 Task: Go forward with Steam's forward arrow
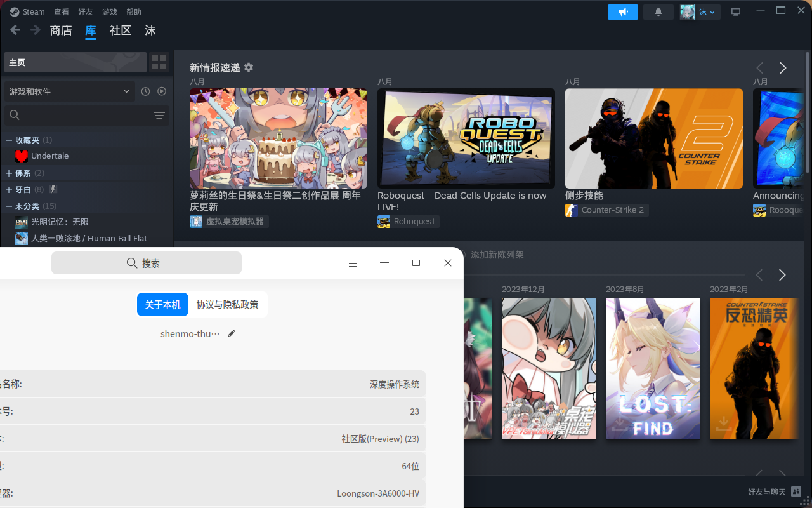point(36,30)
